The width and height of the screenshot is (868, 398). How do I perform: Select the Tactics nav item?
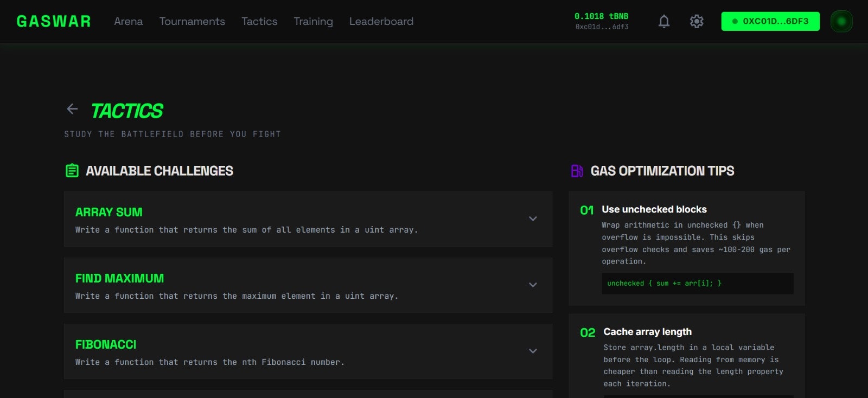259,21
